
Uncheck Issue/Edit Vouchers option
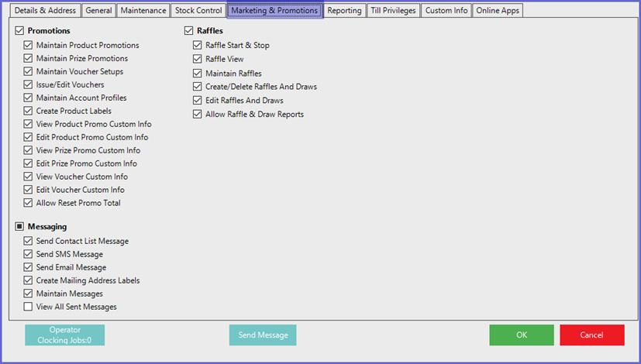point(29,84)
